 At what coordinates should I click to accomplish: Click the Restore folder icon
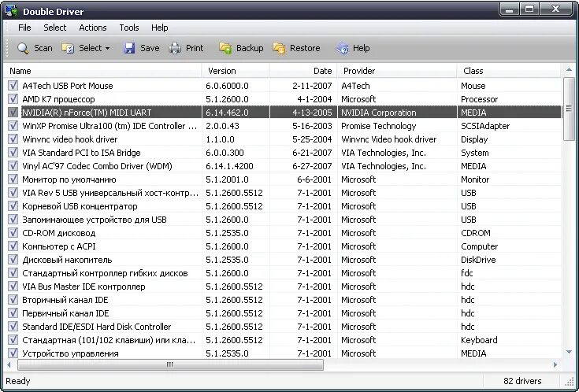click(279, 48)
